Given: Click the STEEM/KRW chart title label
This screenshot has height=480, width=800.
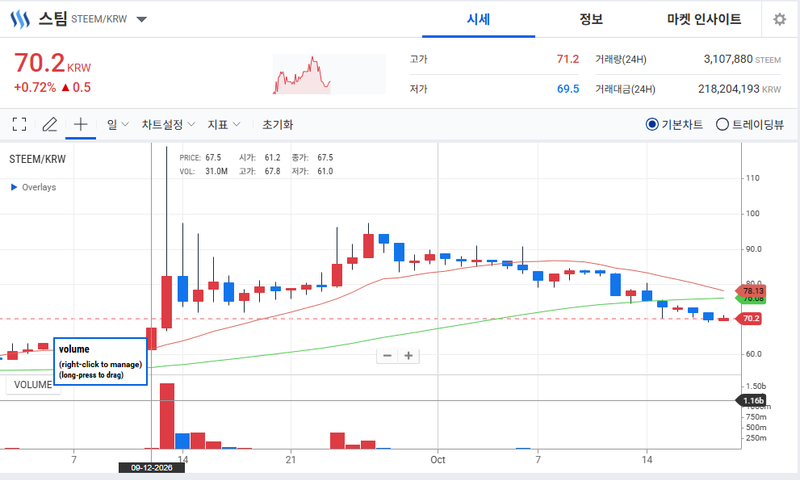Looking at the screenshot, I should 37,159.
